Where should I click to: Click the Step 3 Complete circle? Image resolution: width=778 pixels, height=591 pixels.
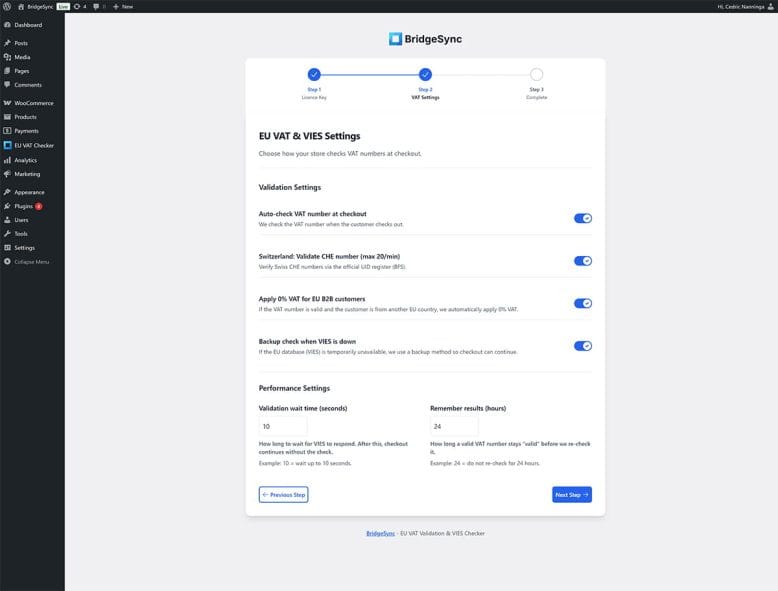click(x=537, y=74)
